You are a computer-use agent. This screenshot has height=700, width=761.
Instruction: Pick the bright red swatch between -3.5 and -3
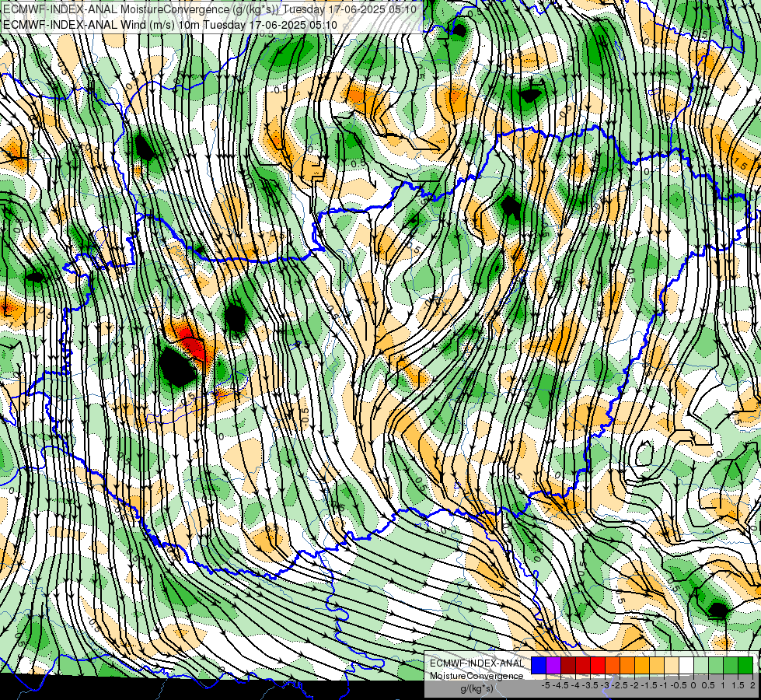(x=598, y=665)
